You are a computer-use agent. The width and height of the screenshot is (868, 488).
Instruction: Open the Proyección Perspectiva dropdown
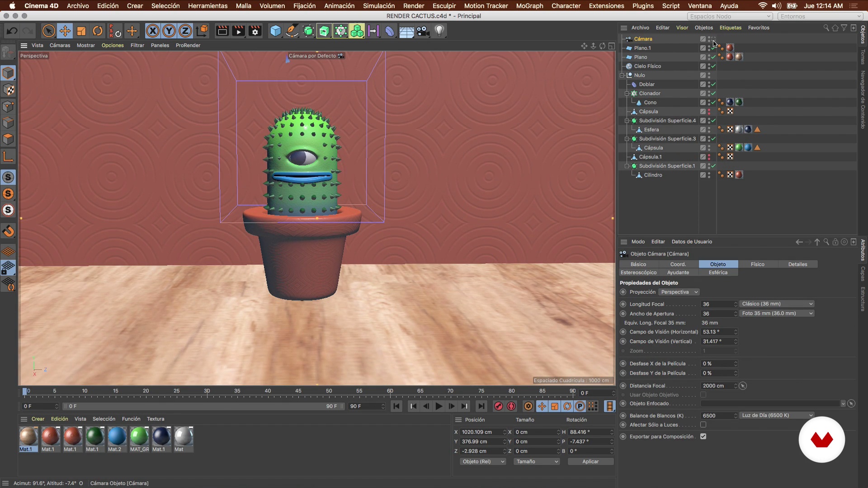679,292
